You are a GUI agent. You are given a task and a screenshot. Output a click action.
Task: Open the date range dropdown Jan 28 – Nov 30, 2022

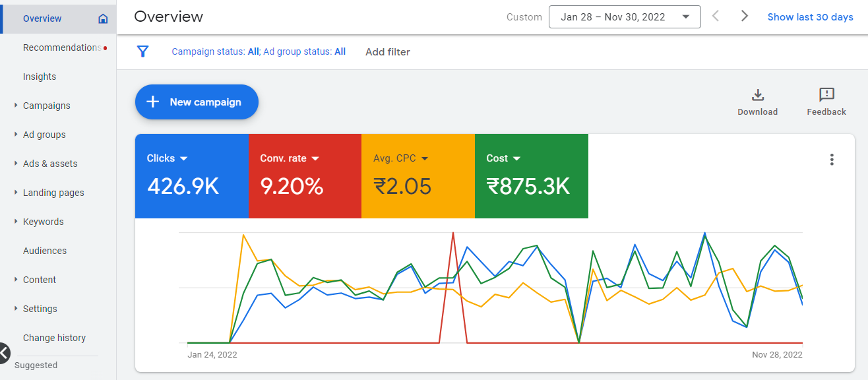pyautogui.click(x=625, y=17)
